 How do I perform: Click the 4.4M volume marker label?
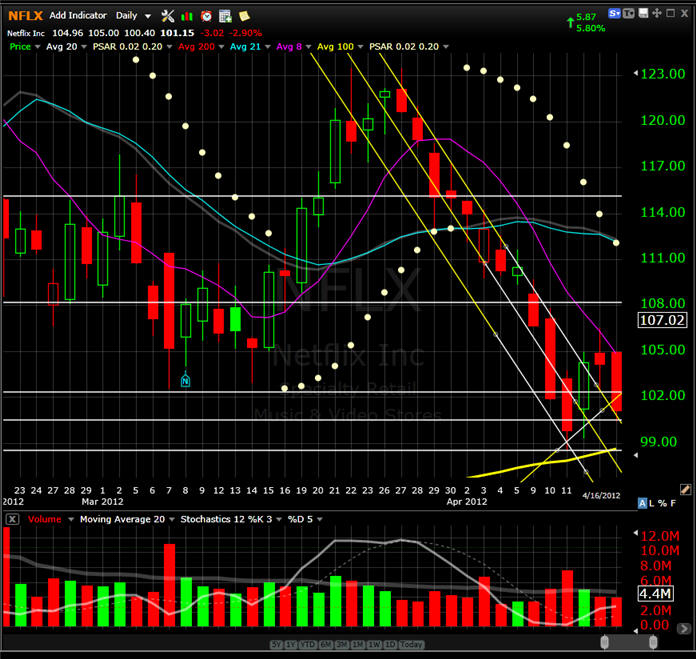pos(656,593)
